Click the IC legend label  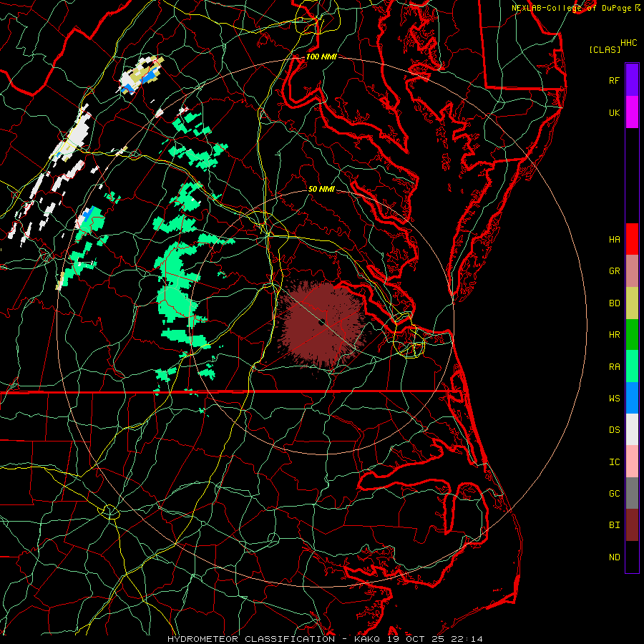[615, 462]
